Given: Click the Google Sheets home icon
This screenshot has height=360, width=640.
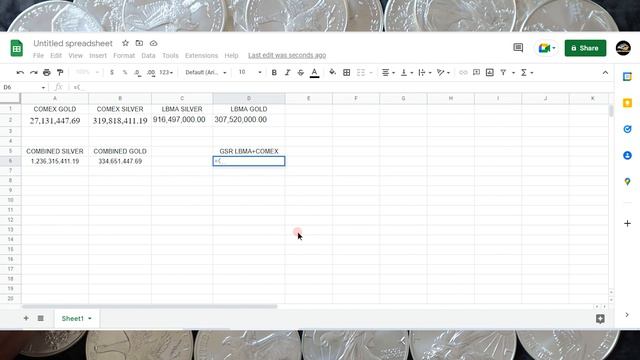Looking at the screenshot, I should [17, 49].
